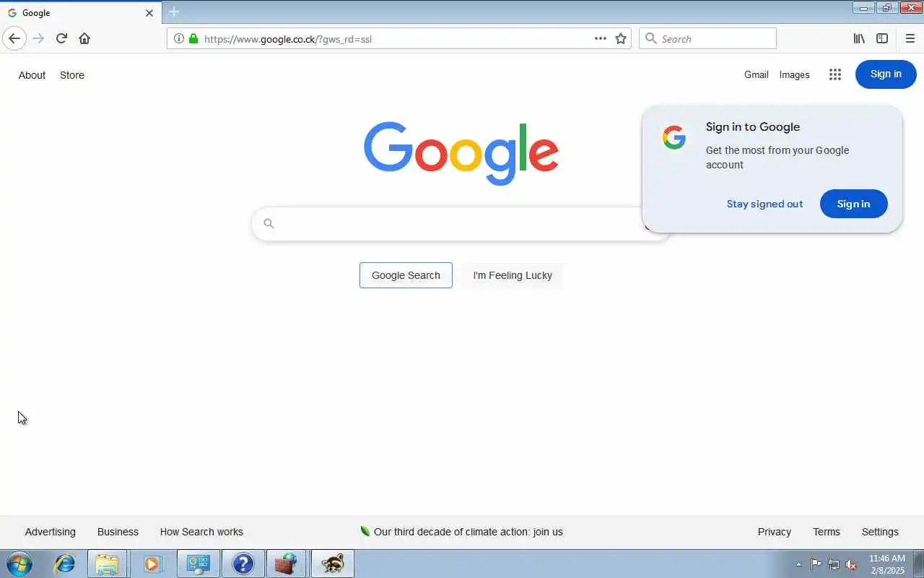
Task: Click the address bar URL
Action: point(288,39)
